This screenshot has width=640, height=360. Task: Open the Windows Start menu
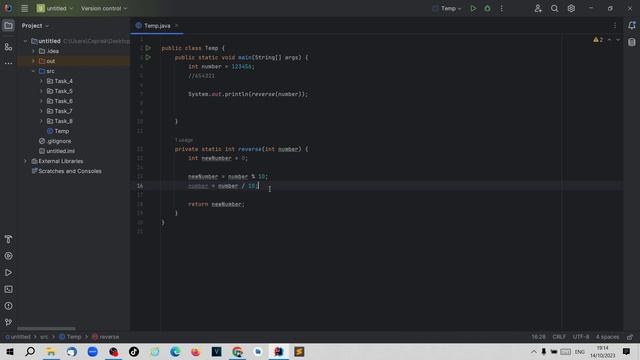[x=10, y=352]
